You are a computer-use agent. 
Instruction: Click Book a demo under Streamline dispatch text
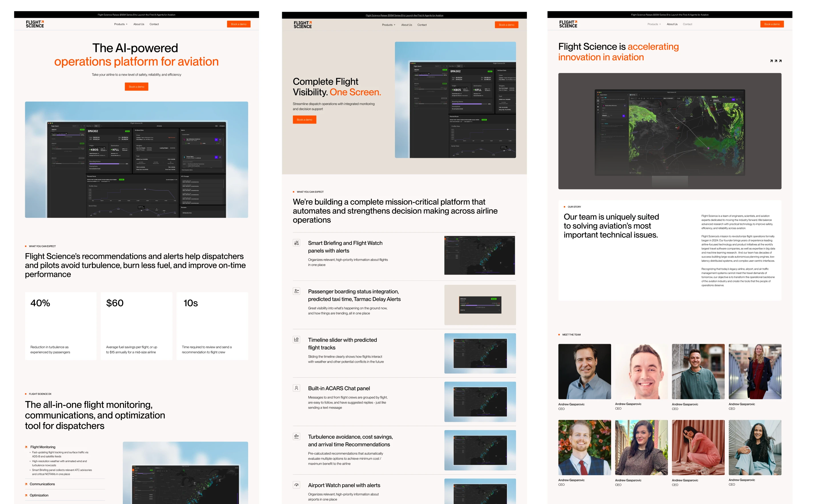(x=304, y=120)
